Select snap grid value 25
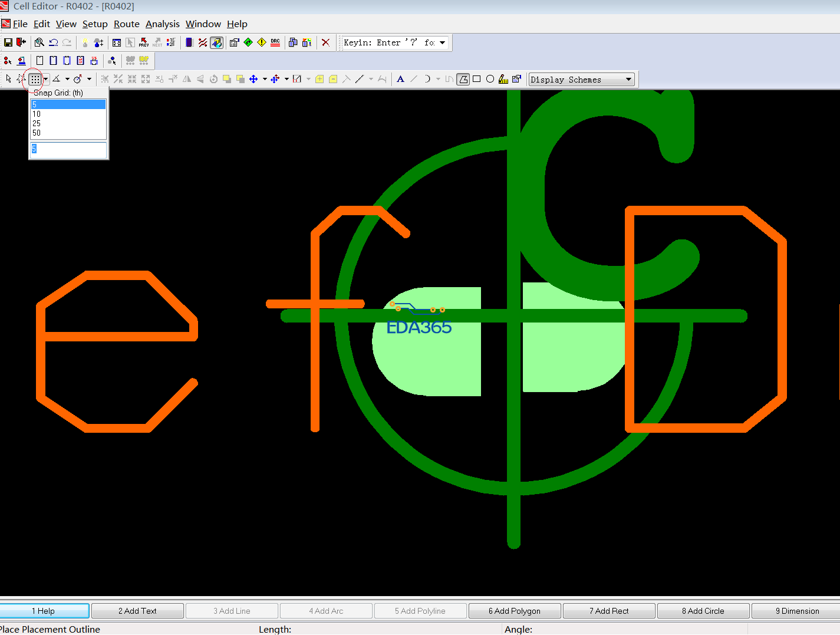This screenshot has height=635, width=840. 68,123
